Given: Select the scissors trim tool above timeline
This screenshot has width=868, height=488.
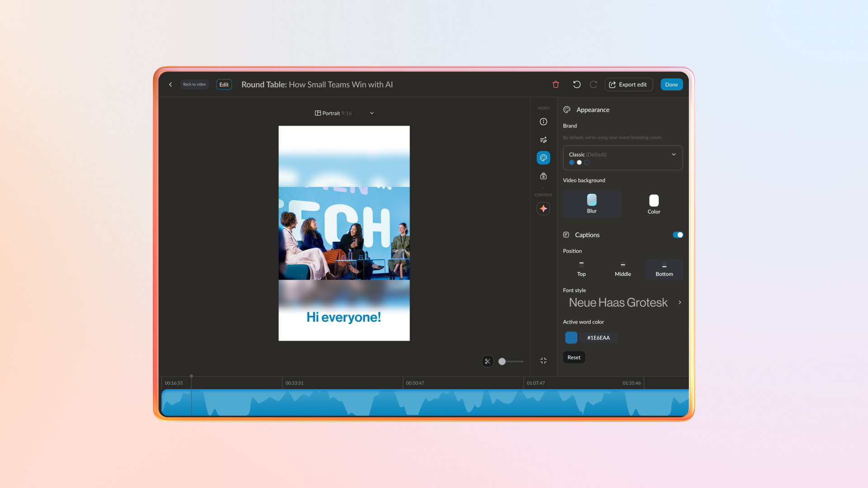Looking at the screenshot, I should click(487, 361).
